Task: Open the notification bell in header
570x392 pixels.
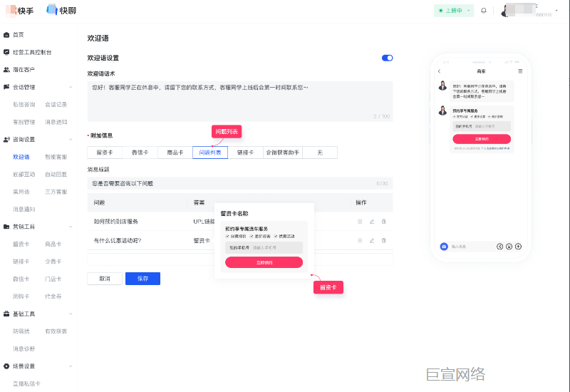Action: [x=484, y=11]
